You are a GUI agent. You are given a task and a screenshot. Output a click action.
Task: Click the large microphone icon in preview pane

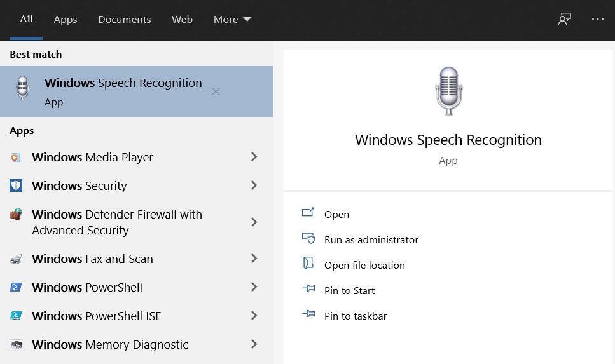(x=449, y=91)
